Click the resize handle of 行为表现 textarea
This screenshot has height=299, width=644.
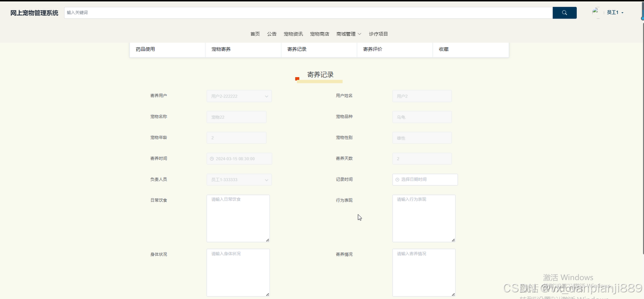tap(453, 240)
